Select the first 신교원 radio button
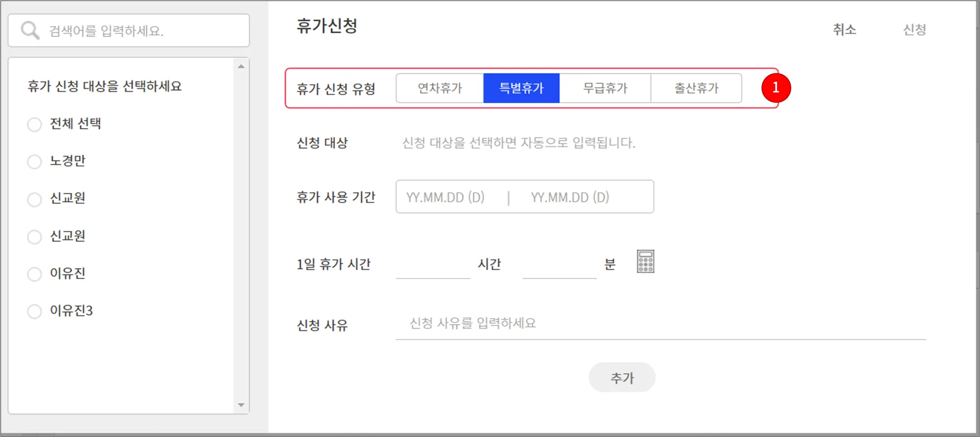Image resolution: width=980 pixels, height=437 pixels. click(34, 199)
